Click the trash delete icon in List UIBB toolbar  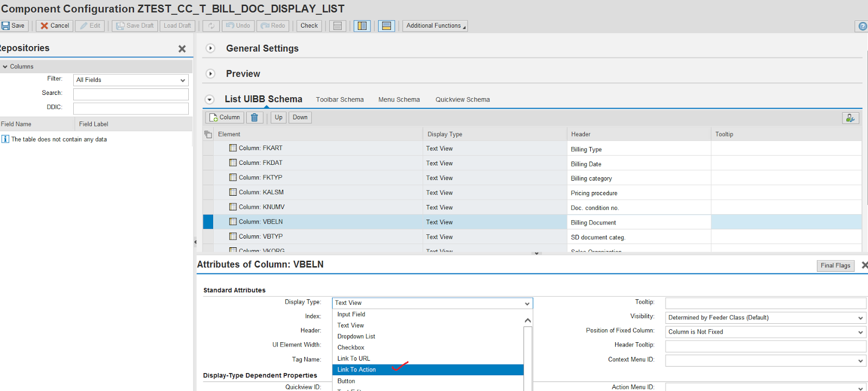click(254, 118)
